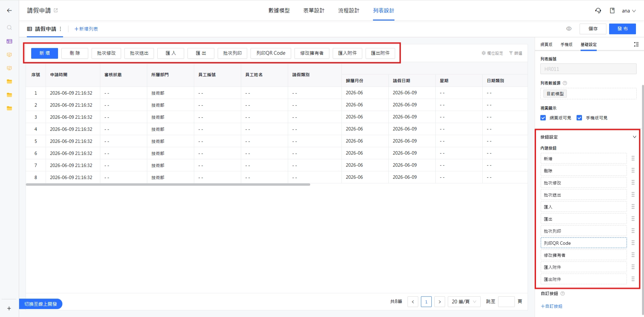
Task: Grab the drag handle for 新增 button row
Action: coord(633,158)
